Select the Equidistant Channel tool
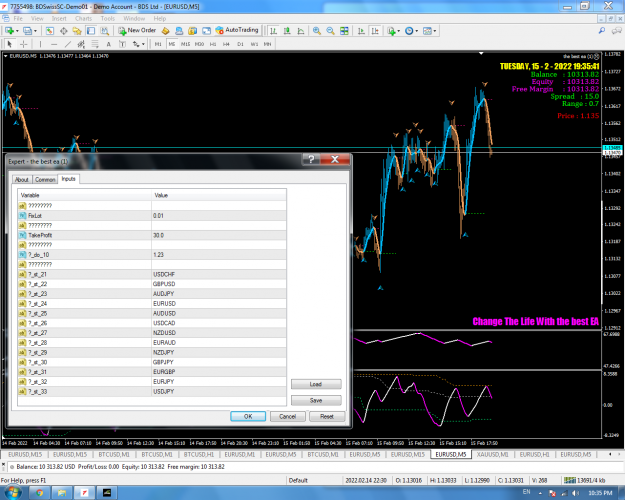The width and height of the screenshot is (625, 500). [81, 44]
